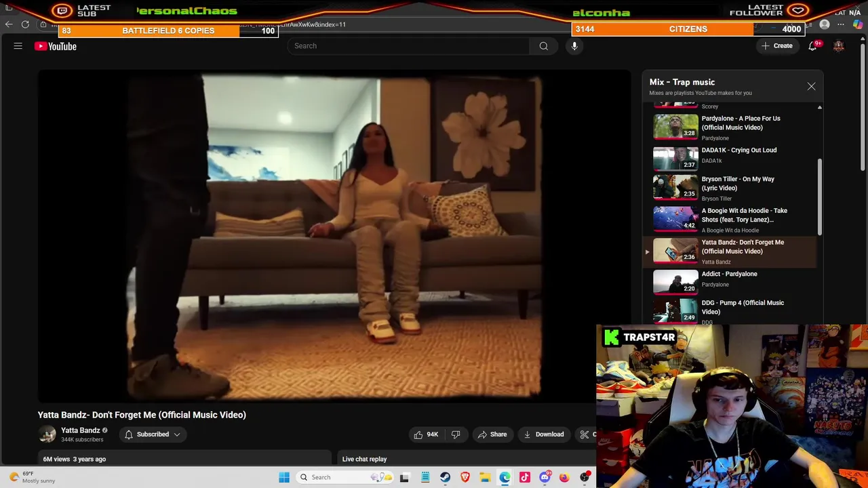The height and width of the screenshot is (488, 868).
Task: Switch to Microsoft Edge in taskbar
Action: pos(505,477)
